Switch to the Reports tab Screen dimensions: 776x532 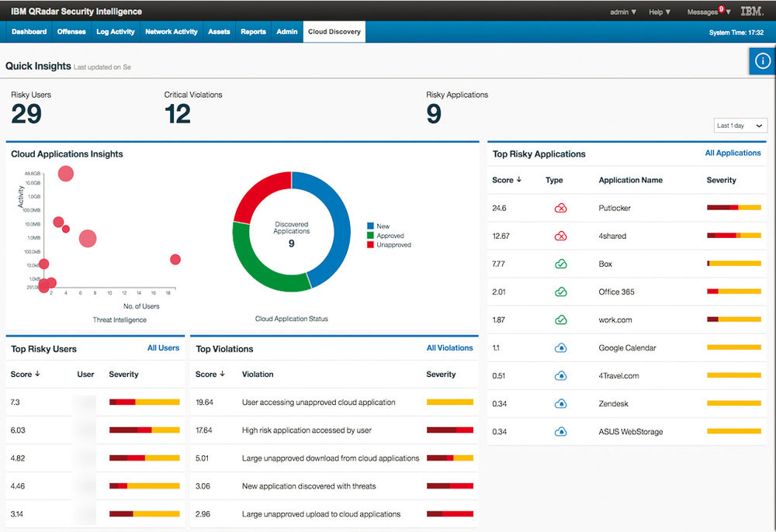tap(254, 32)
